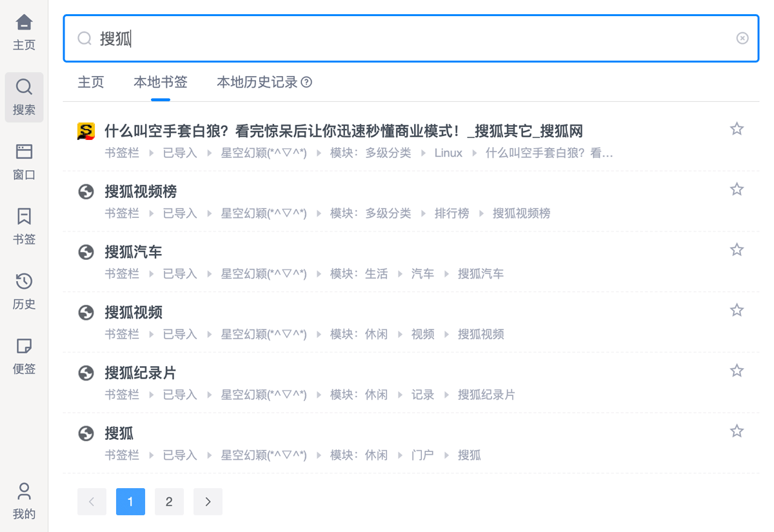Screen dimensions: 774x532
Task: Go to the previous results page
Action: tap(92, 502)
